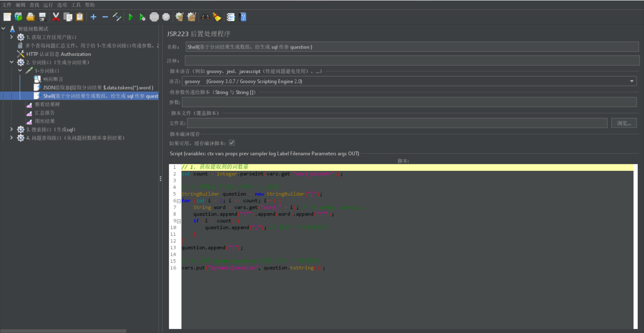Open the 编辑 menu
Viewport: 644px width, 333px height.
(x=20, y=5)
